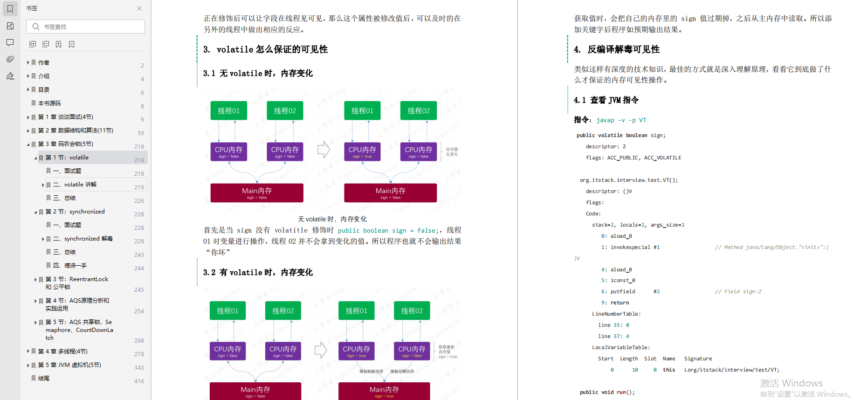The height and width of the screenshot is (400, 868).
Task: Expand 第 4 章 多线程(4节) arrow
Action: click(x=28, y=351)
